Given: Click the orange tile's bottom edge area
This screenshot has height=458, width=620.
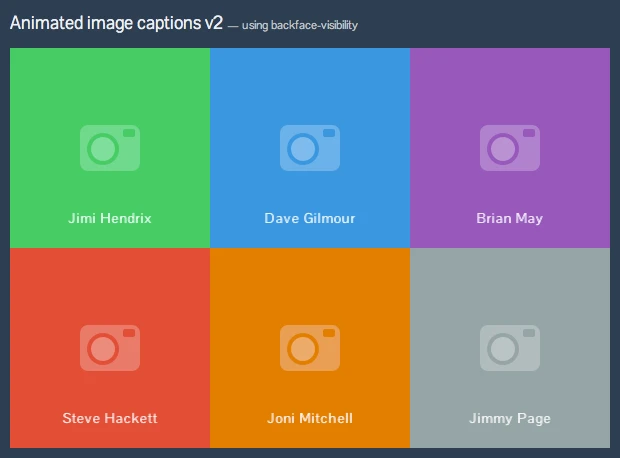Looking at the screenshot, I should [310, 440].
